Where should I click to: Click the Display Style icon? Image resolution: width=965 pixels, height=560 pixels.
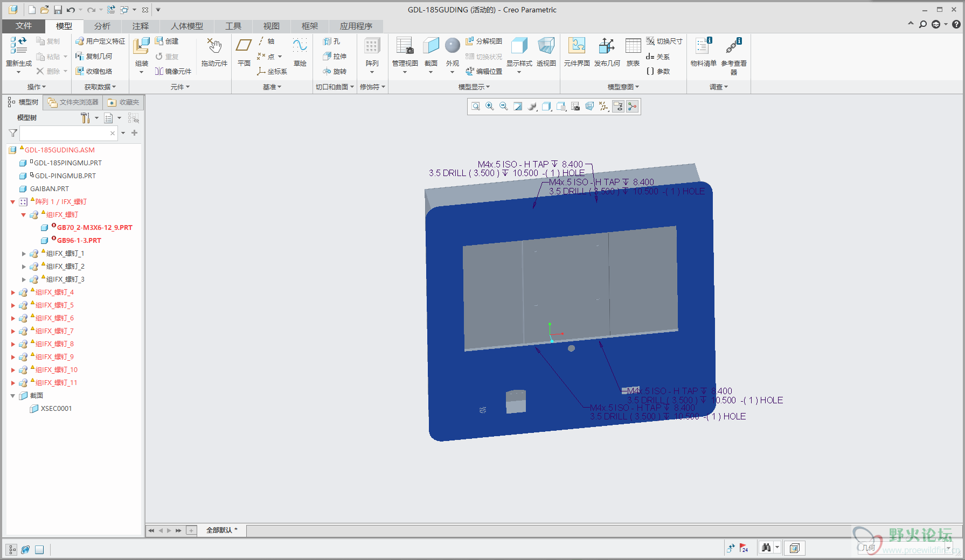point(519,46)
